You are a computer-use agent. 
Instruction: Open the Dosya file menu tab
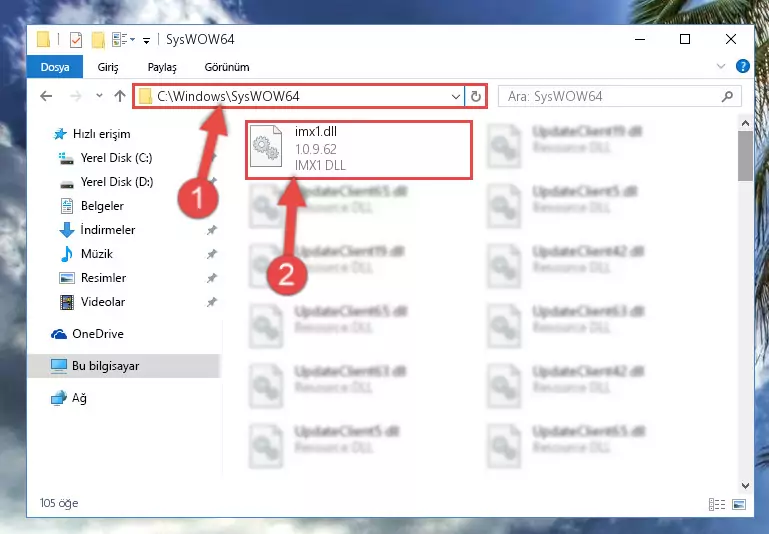pyautogui.click(x=54, y=67)
